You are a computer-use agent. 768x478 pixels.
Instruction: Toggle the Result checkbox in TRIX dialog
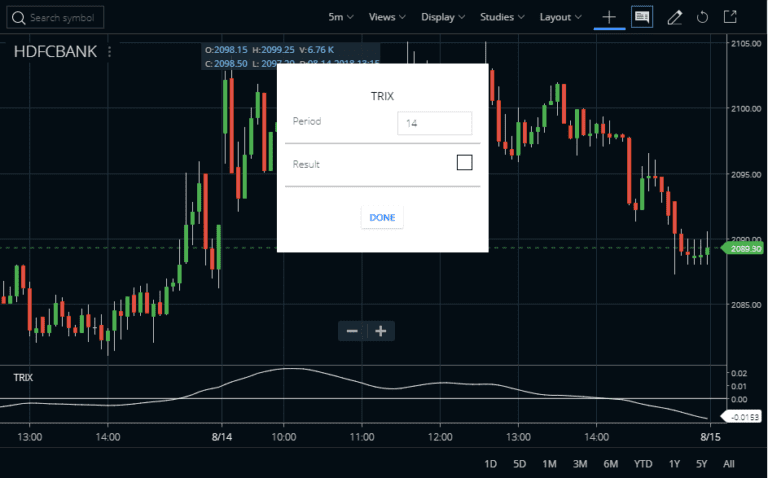(464, 162)
